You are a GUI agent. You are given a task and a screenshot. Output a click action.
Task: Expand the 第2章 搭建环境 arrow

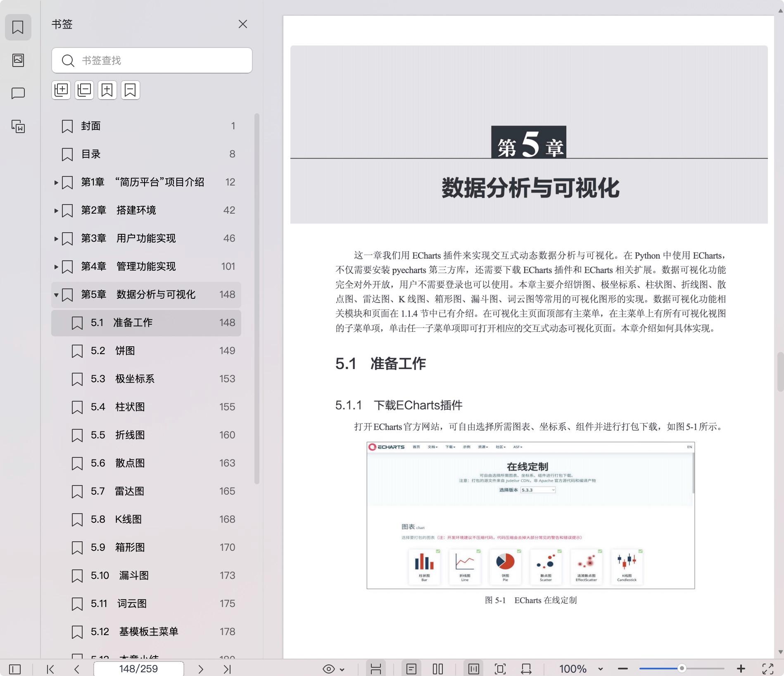tap(56, 210)
